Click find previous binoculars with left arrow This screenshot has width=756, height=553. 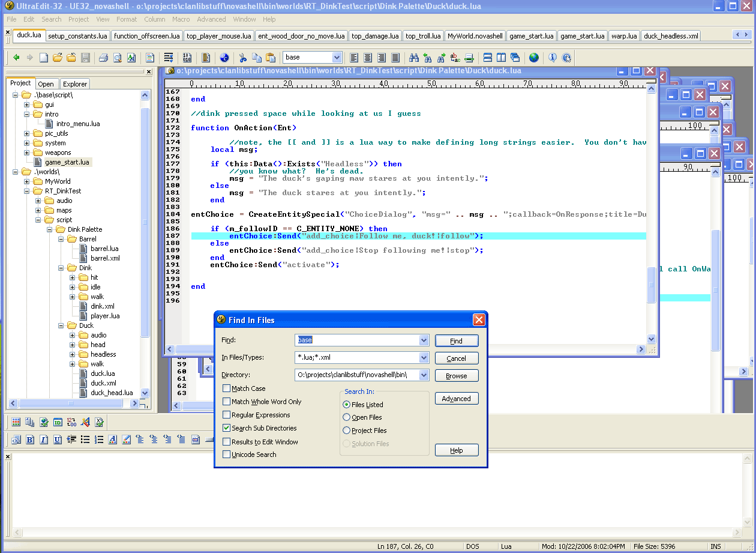click(x=427, y=58)
